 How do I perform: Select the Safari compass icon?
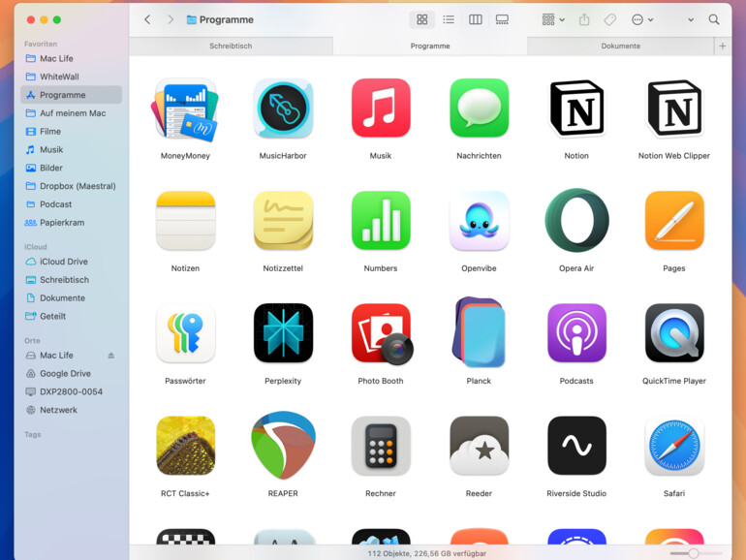click(x=674, y=446)
